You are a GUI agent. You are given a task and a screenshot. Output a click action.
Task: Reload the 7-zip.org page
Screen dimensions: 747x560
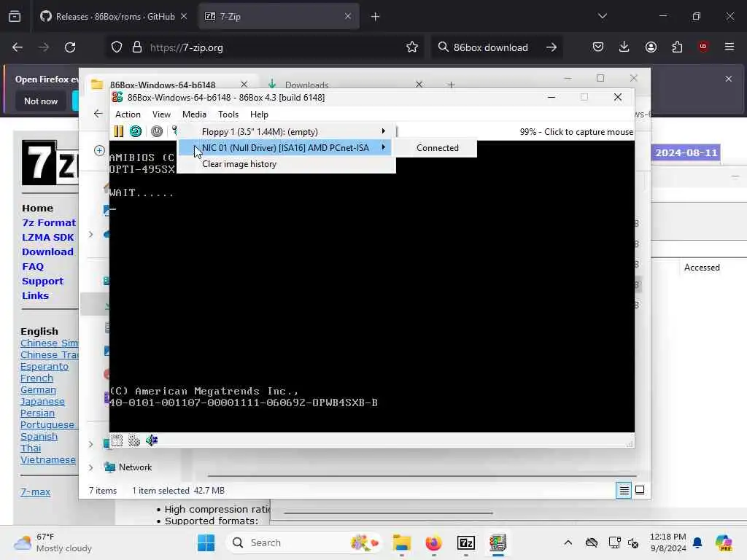[x=71, y=47]
